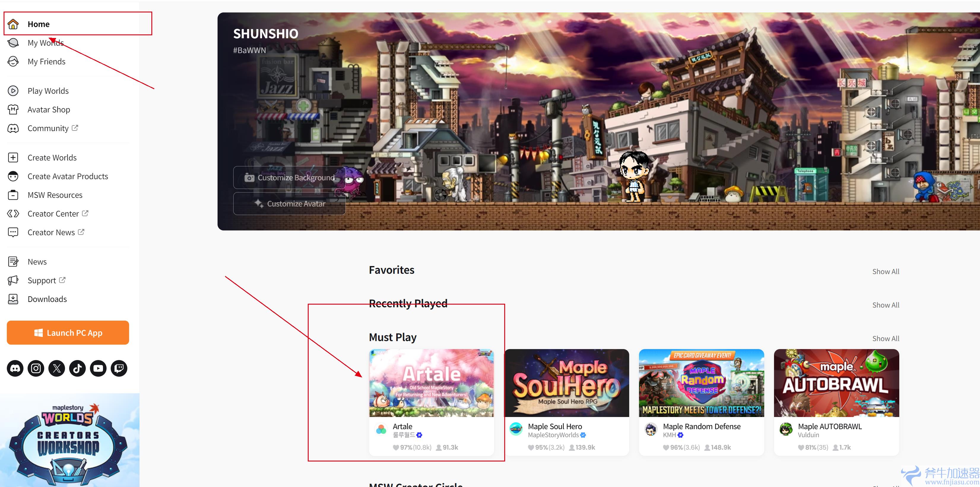This screenshot has width=980, height=487.
Task: Click Maple Soul Hero creator avatar icon
Action: point(516,429)
